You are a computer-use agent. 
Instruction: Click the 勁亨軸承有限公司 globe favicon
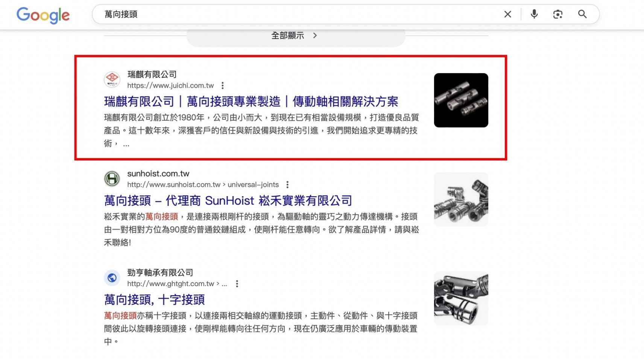click(x=112, y=278)
